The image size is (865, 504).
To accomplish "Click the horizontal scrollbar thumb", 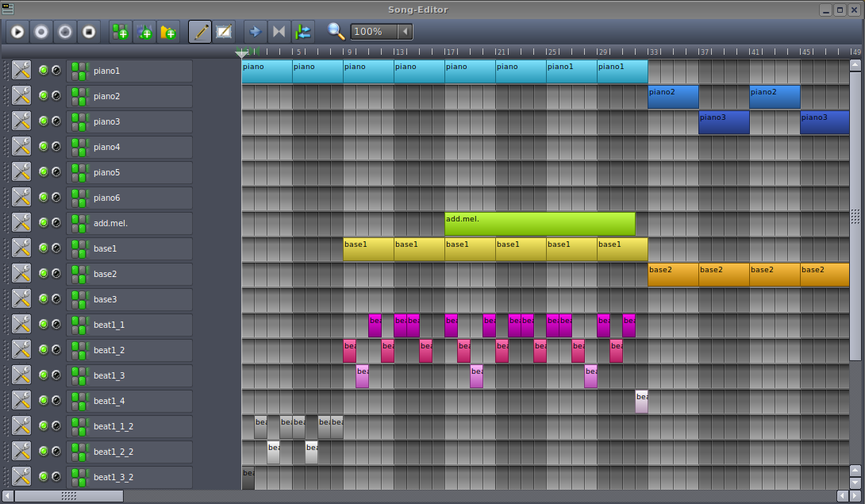I will click(69, 496).
